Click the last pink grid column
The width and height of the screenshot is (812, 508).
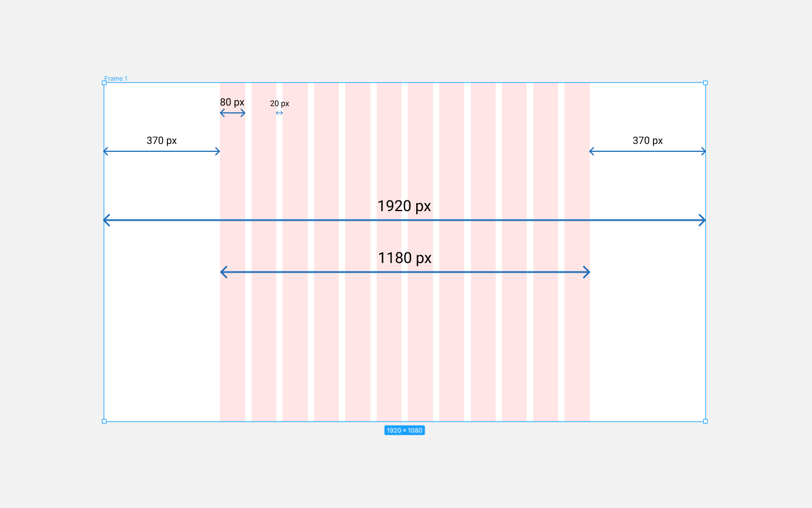tap(577, 252)
